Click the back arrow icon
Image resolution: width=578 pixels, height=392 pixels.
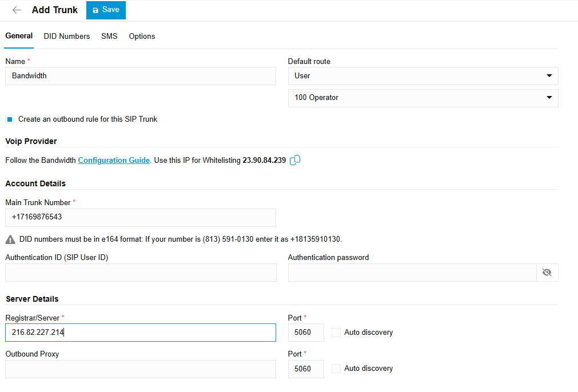click(17, 10)
